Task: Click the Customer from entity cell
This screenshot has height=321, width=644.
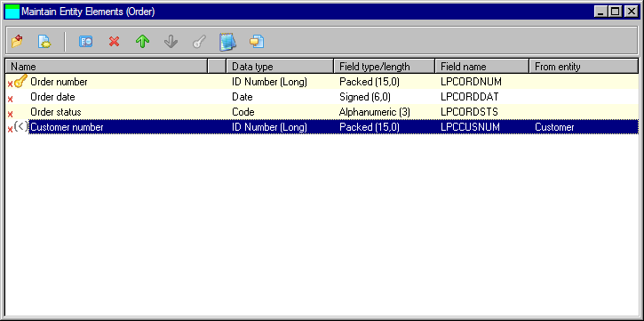Action: [x=554, y=127]
